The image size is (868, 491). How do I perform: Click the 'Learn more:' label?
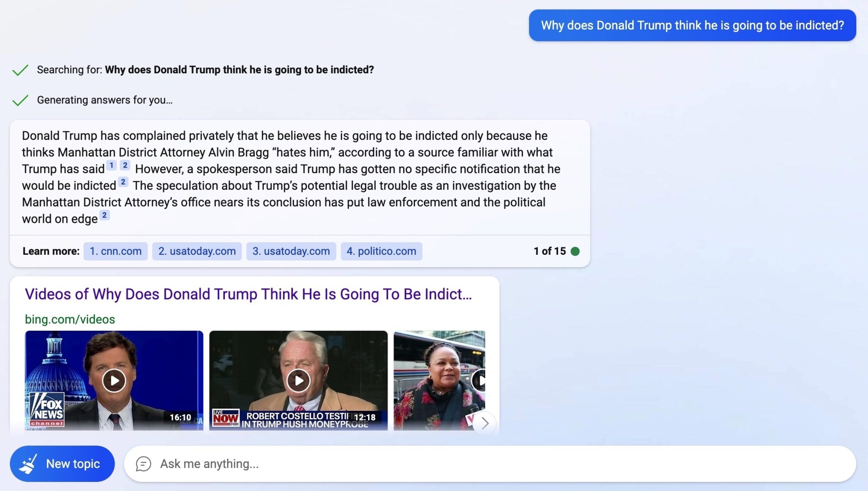[51, 251]
